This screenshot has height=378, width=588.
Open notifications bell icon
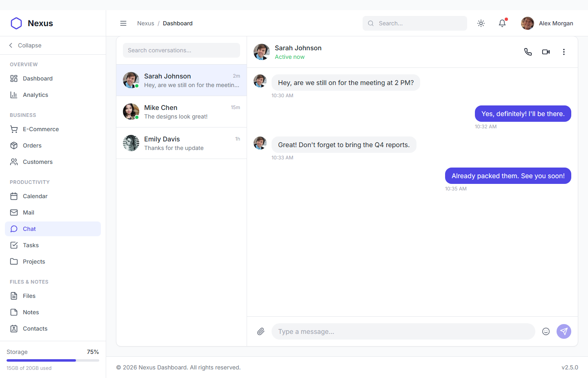pos(502,23)
